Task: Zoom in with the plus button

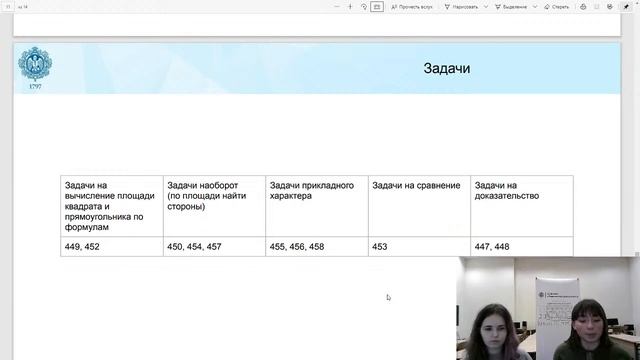Action: coord(350,7)
